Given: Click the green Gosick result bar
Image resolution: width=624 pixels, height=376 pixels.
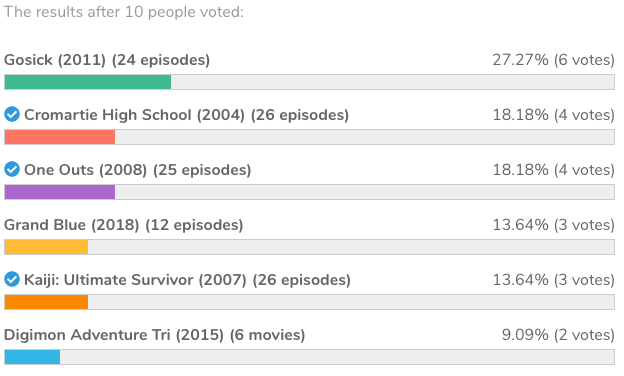Looking at the screenshot, I should click(88, 82).
